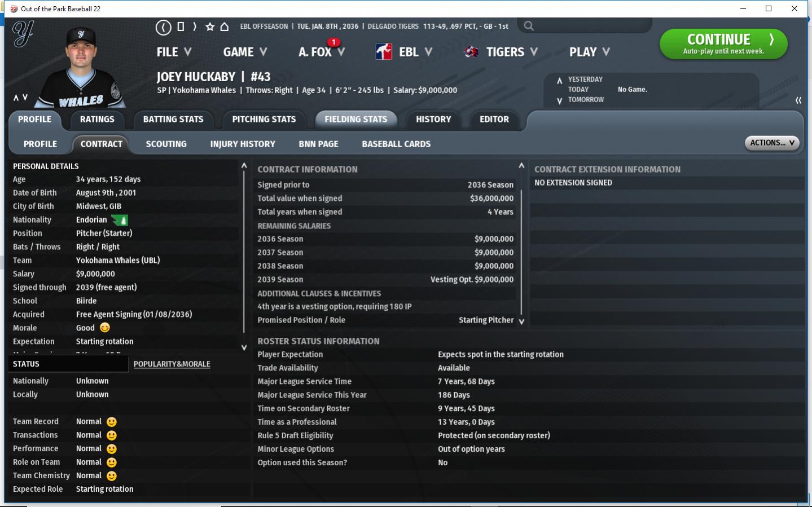
Task: Click the star bookmark icon
Action: tap(210, 27)
